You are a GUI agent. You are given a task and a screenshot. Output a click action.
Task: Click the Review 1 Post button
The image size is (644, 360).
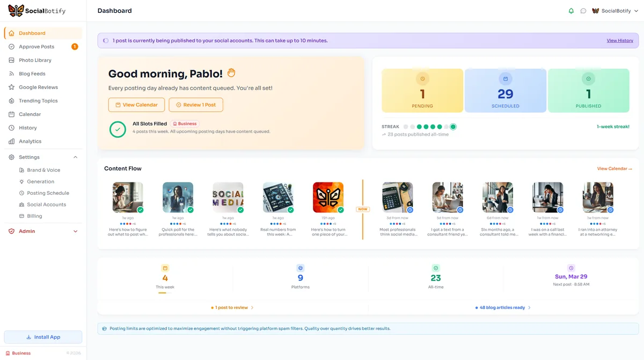[195, 105]
